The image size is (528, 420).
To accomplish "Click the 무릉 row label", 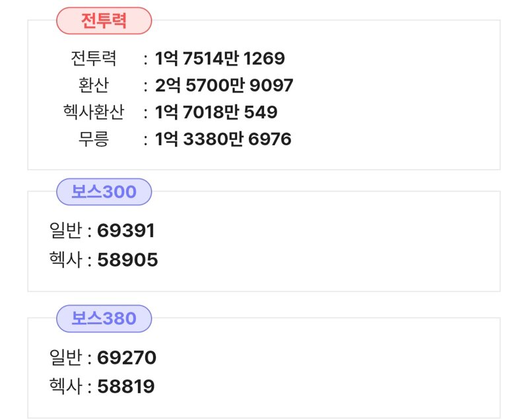I will point(94,139).
